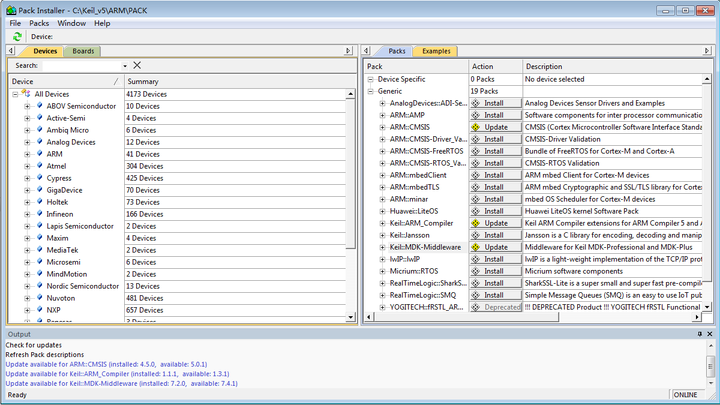Collapse the Generic pack group
Screen dimensions: 720x405
(x=371, y=91)
